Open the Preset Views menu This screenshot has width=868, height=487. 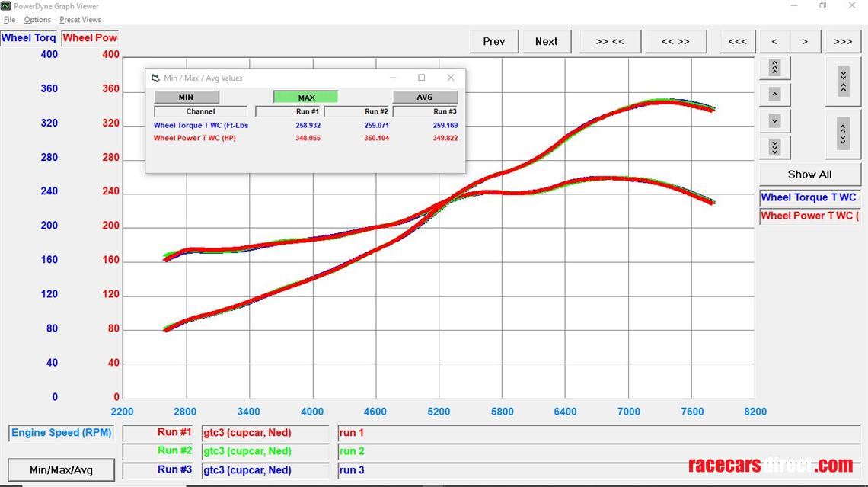coord(80,20)
